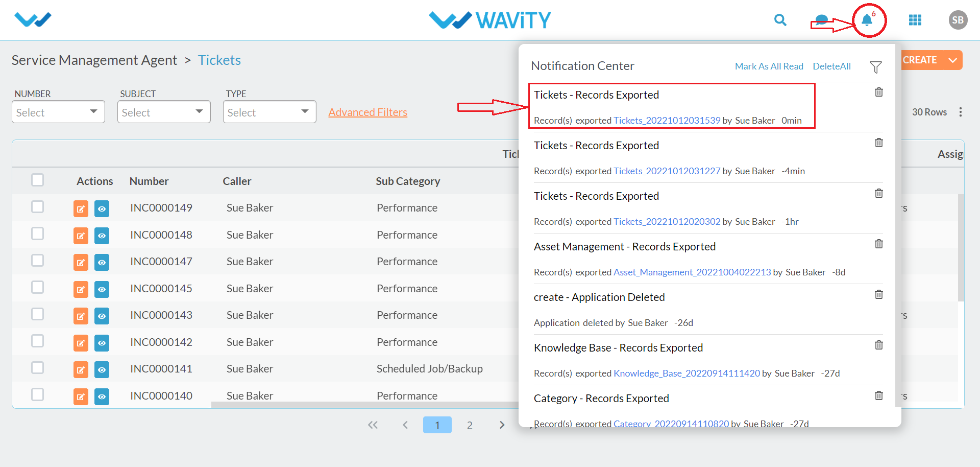Open the three-dots rows options menu
The image size is (980, 467).
961,112
